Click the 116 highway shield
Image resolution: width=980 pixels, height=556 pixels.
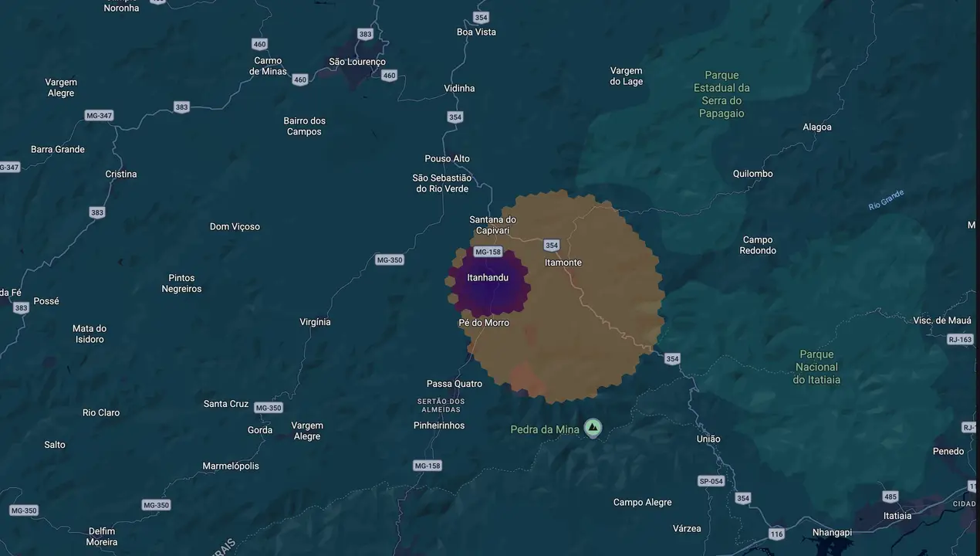pyautogui.click(x=776, y=534)
